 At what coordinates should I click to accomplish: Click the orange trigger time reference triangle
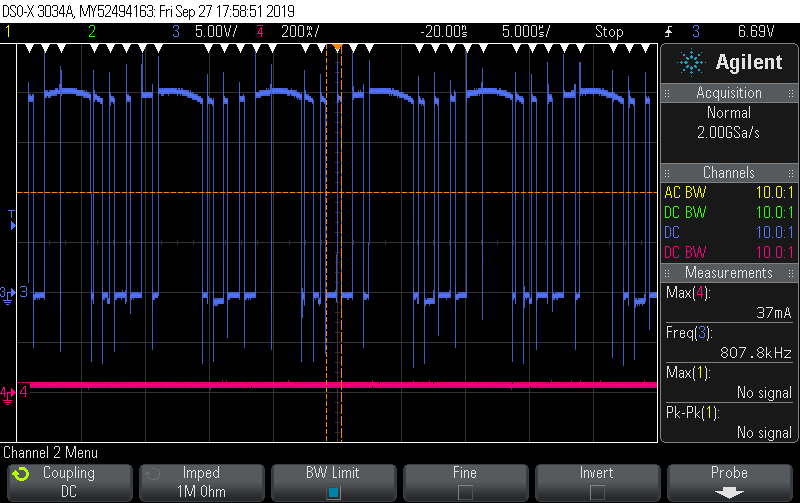(337, 48)
